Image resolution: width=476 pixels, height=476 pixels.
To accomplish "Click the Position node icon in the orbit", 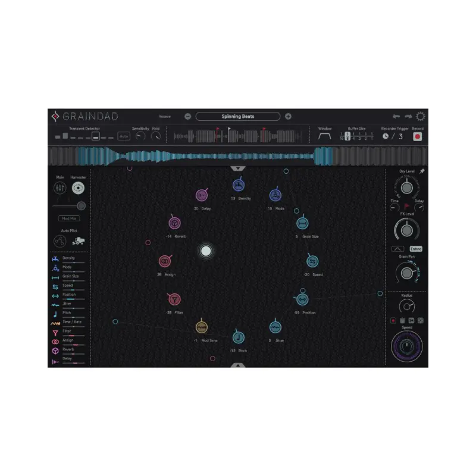I will click(x=302, y=299).
